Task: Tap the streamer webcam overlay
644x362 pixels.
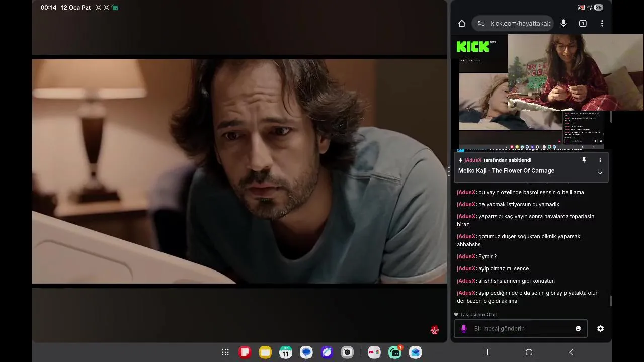Action: [x=576, y=72]
